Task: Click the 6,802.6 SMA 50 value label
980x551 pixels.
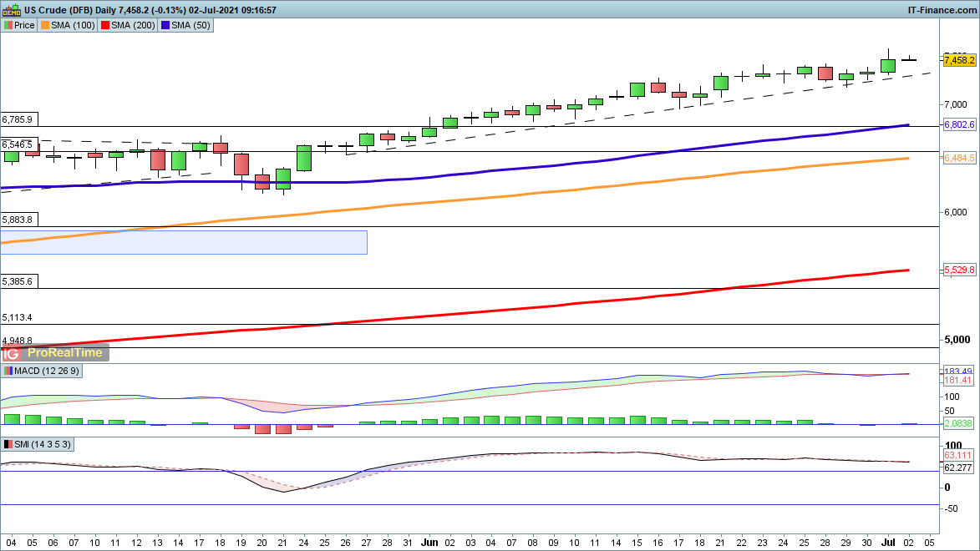Action: (959, 124)
